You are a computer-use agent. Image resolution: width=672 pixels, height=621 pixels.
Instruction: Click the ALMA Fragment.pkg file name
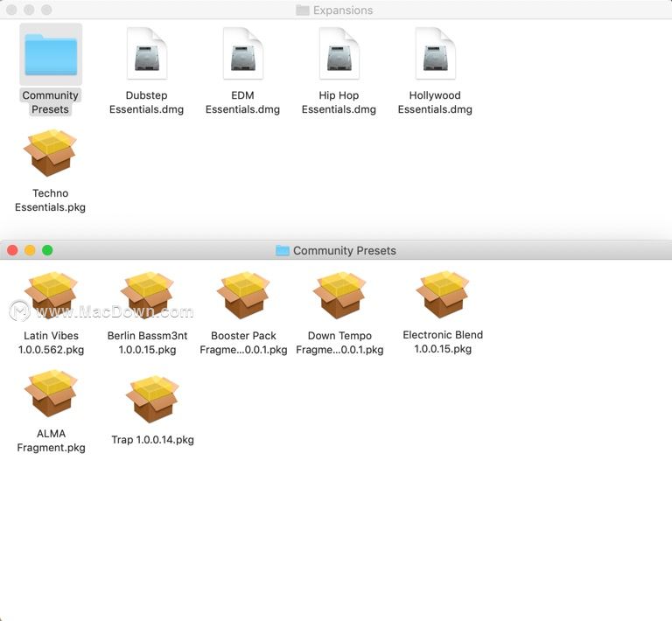coord(51,440)
